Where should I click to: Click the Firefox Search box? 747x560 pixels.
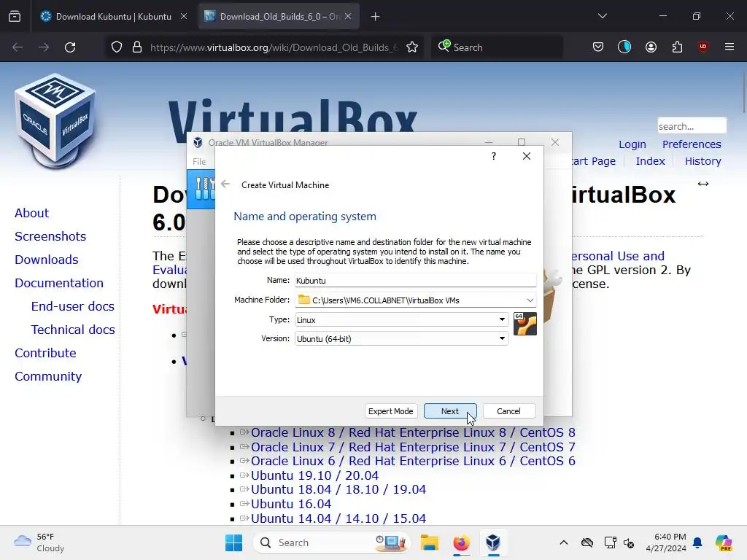pos(497,47)
